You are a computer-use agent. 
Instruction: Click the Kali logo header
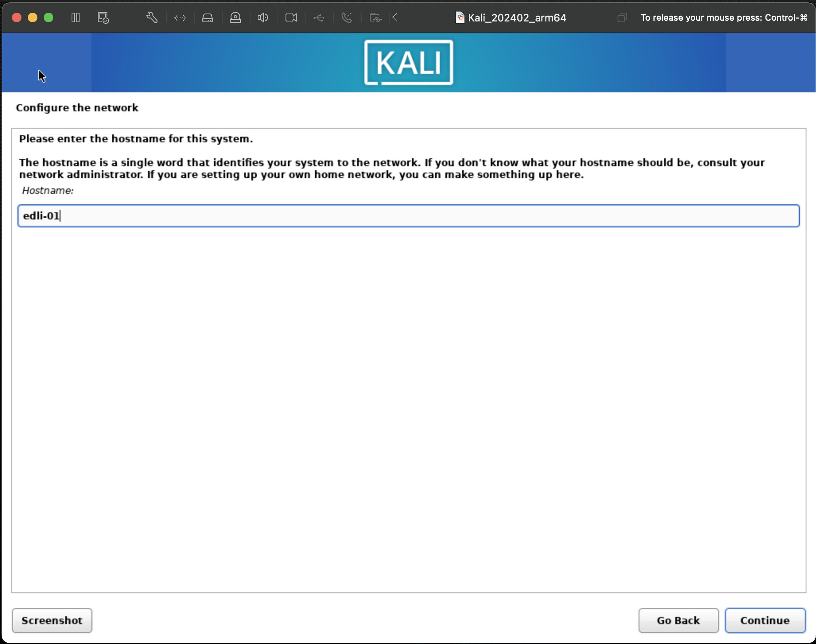pyautogui.click(x=408, y=62)
